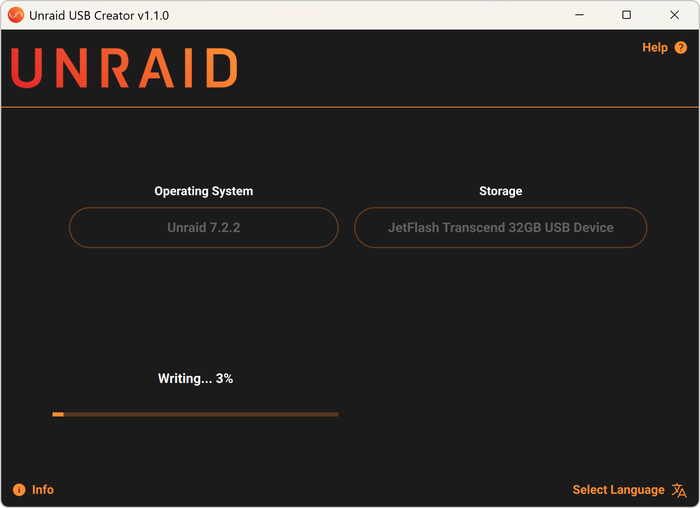Select the Unraid 7.2.2 operating system button

204,228
